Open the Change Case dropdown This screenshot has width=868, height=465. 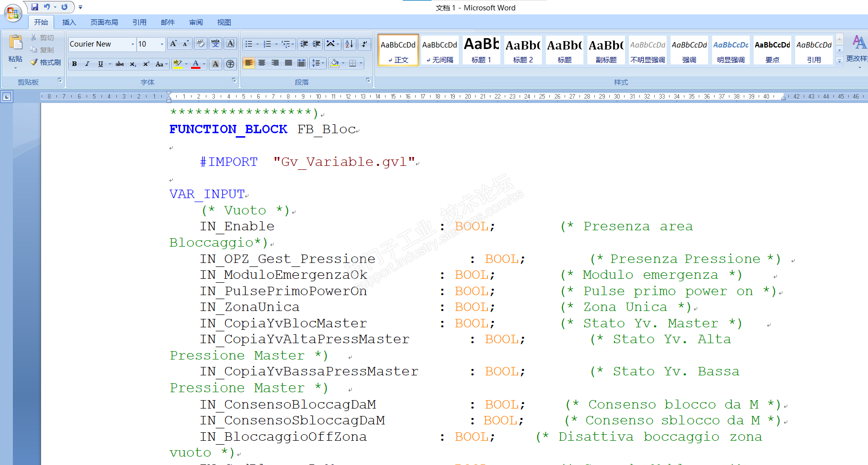click(161, 64)
